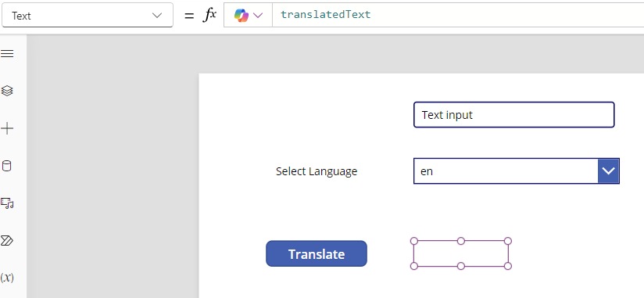Image resolution: width=644 pixels, height=298 pixels.
Task: Click the Copilot icon in formula bar
Action: (241, 15)
